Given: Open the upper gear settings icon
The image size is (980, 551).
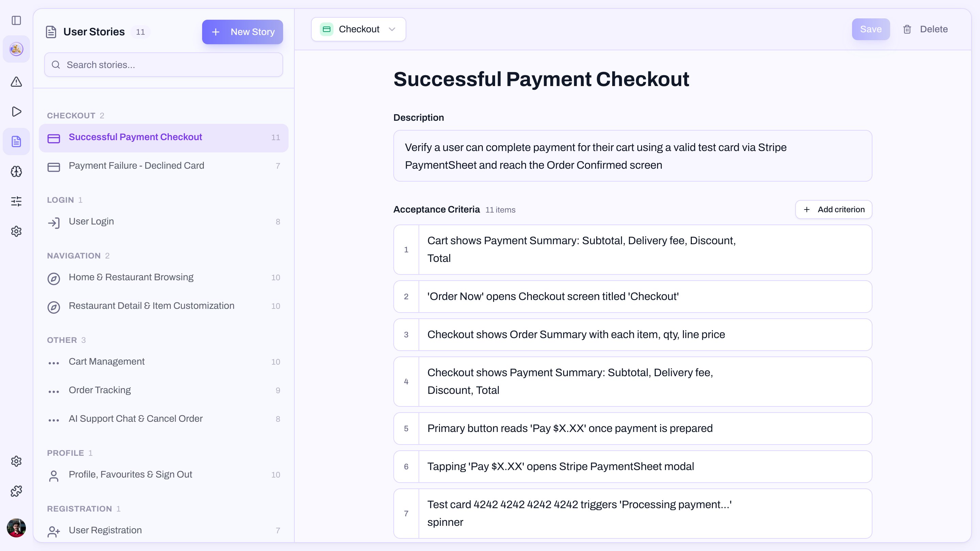Looking at the screenshot, I should [16, 231].
